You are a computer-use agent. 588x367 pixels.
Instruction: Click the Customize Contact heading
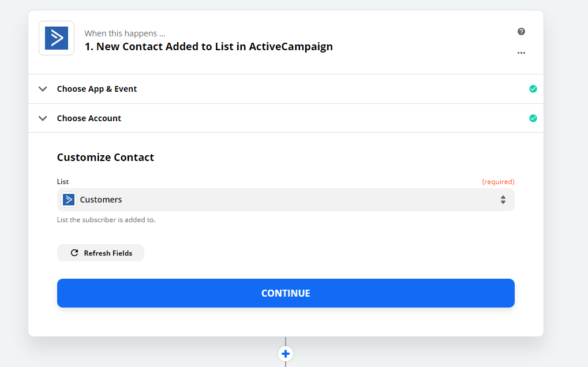(106, 158)
